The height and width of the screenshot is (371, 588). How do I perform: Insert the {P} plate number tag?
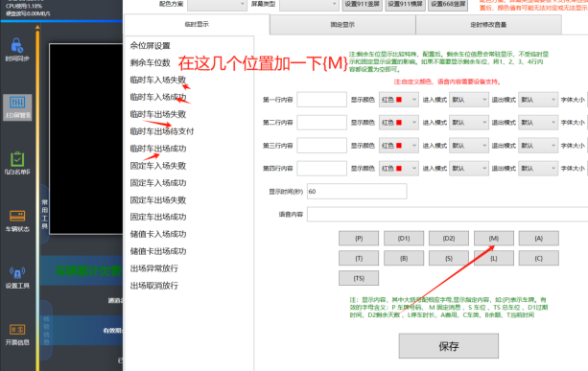359,239
